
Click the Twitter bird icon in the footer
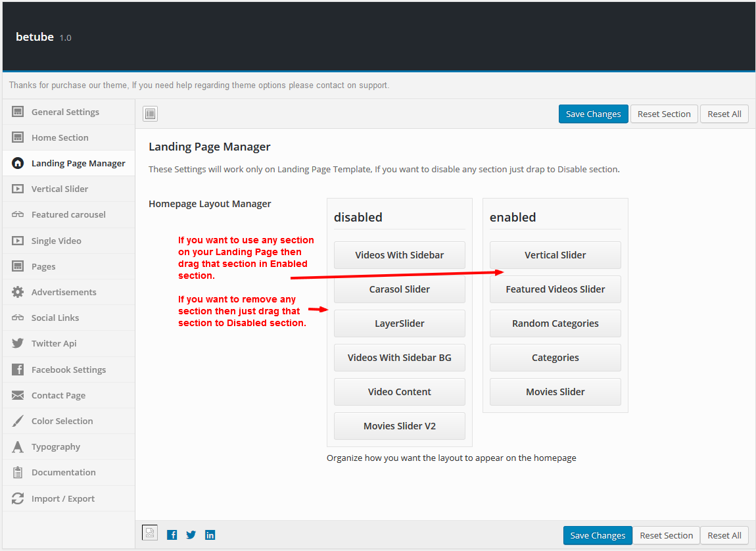click(191, 535)
